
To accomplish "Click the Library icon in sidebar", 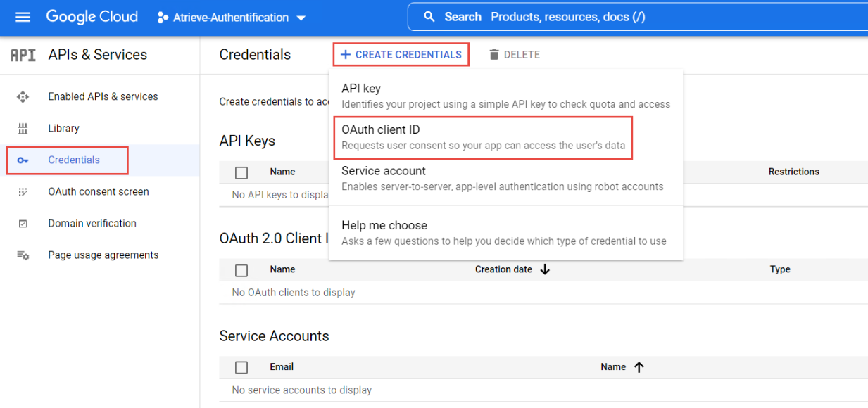I will (23, 129).
